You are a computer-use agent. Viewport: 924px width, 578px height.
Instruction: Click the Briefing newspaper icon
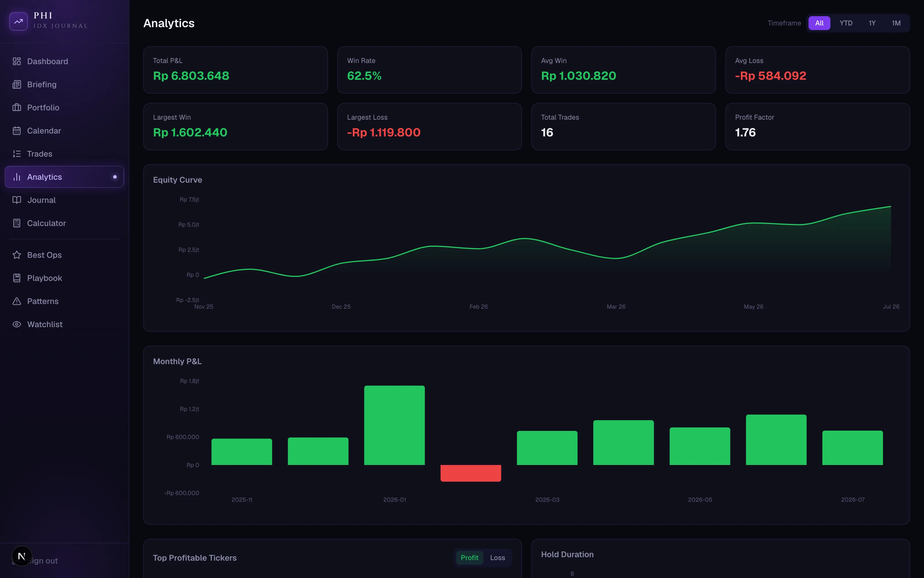[16, 84]
